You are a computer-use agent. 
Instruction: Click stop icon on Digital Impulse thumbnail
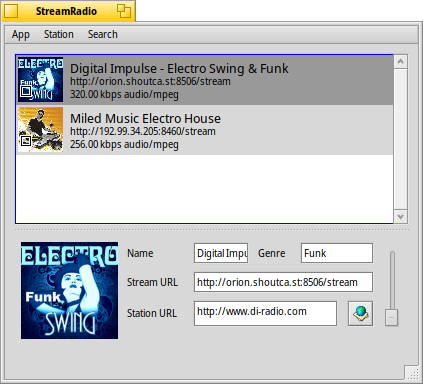(26, 91)
